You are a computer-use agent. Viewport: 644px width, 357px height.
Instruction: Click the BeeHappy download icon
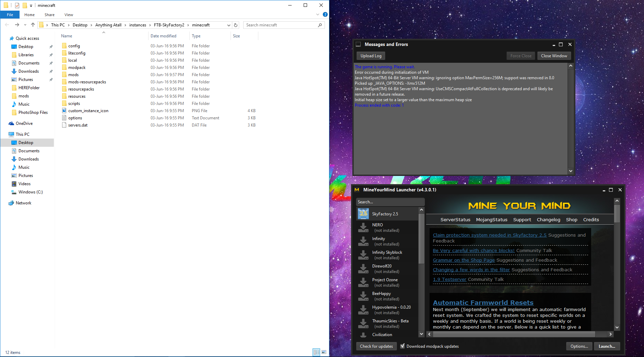point(363,296)
